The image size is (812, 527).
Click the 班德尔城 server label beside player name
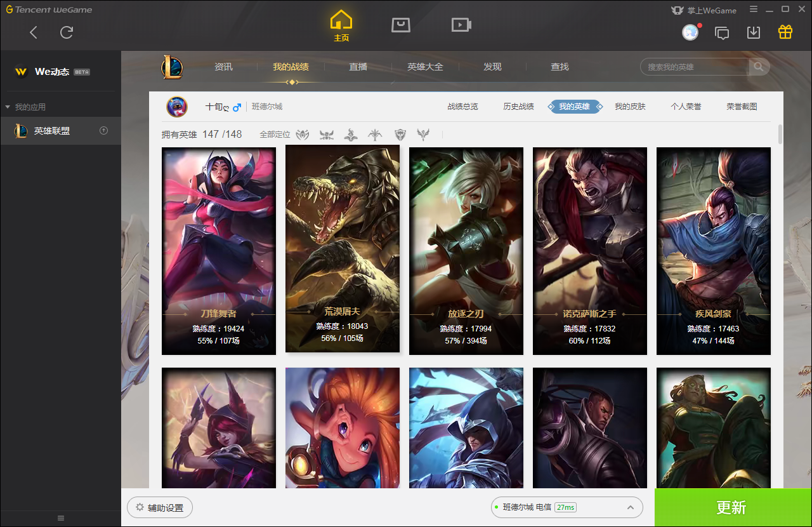click(267, 107)
